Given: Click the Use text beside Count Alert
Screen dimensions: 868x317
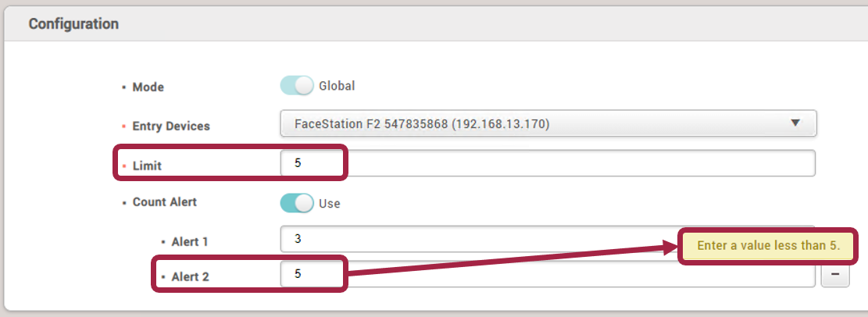Looking at the screenshot, I should (330, 204).
